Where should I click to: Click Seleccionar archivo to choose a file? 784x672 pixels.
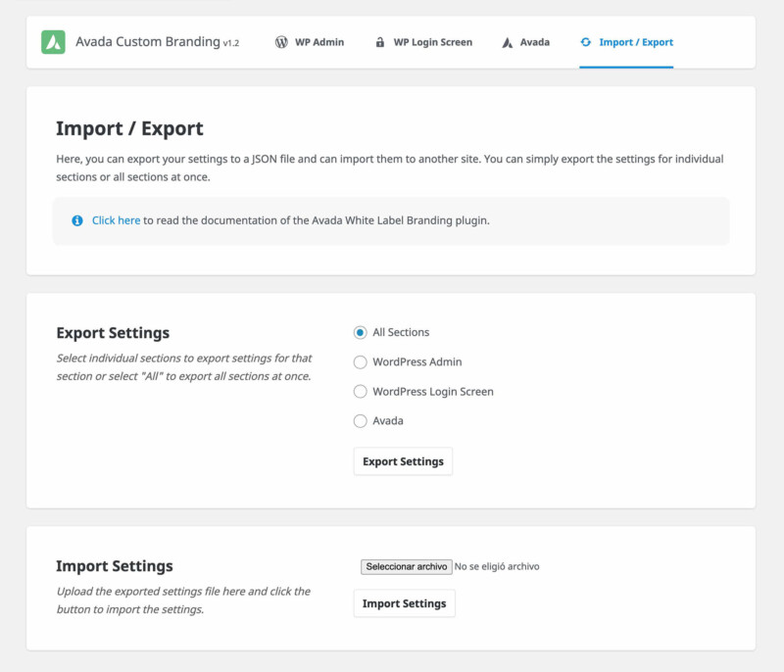[x=405, y=565]
